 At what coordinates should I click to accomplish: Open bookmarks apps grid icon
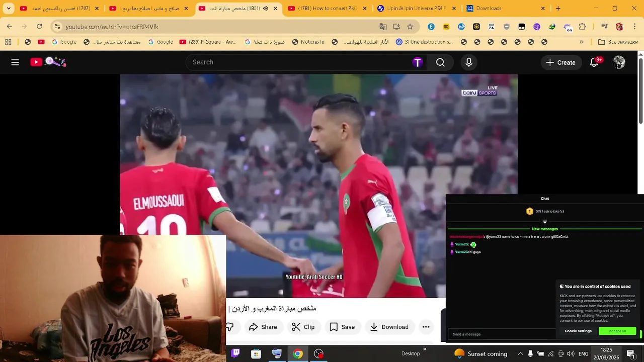coord(8,42)
